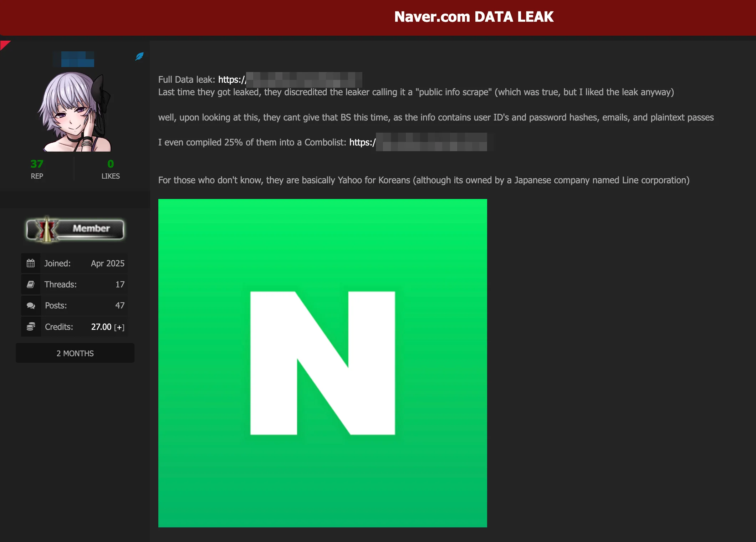Viewport: 756px width, 542px height.
Task: Click the blurred username above the avatar
Action: pos(74,59)
